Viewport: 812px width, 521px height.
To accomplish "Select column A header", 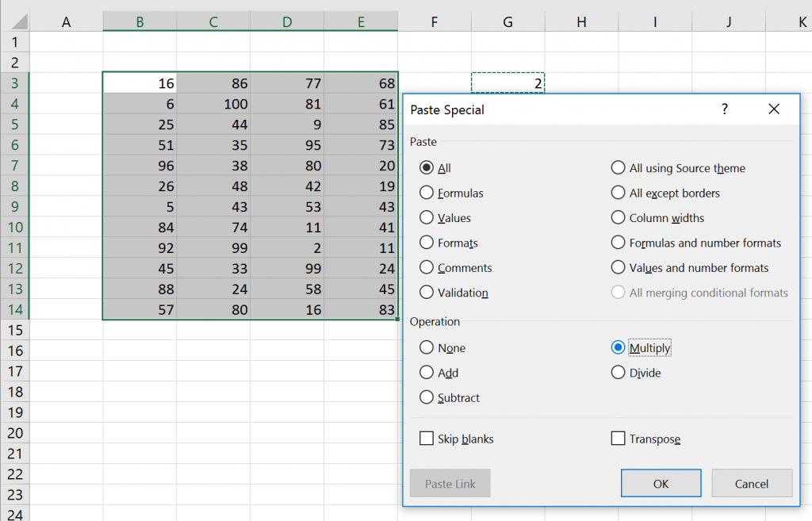I will tap(67, 22).
